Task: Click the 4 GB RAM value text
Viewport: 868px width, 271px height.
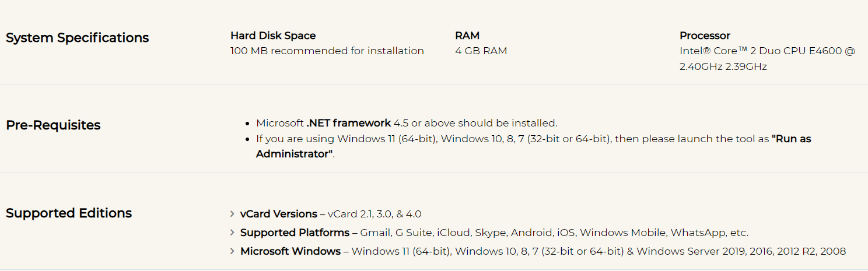Action: click(481, 51)
